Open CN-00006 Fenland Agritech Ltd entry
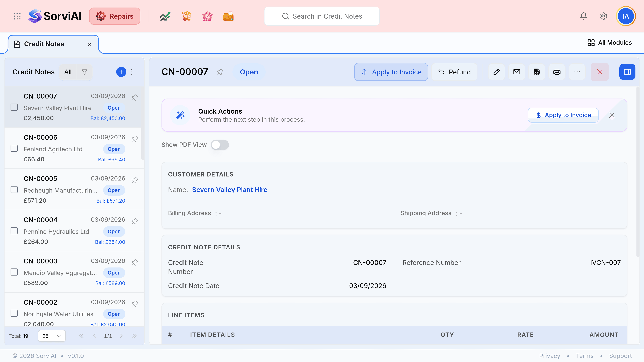This screenshot has width=644, height=362. 74,148
